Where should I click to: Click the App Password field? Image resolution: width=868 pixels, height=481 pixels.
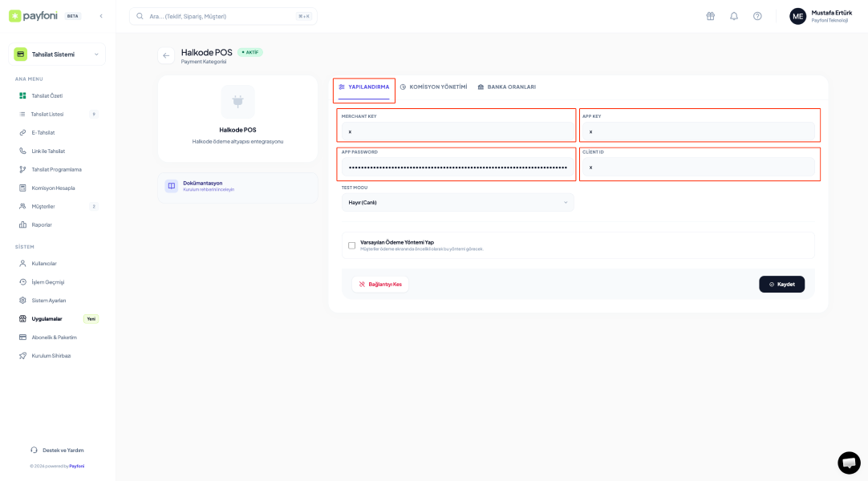tap(456, 167)
